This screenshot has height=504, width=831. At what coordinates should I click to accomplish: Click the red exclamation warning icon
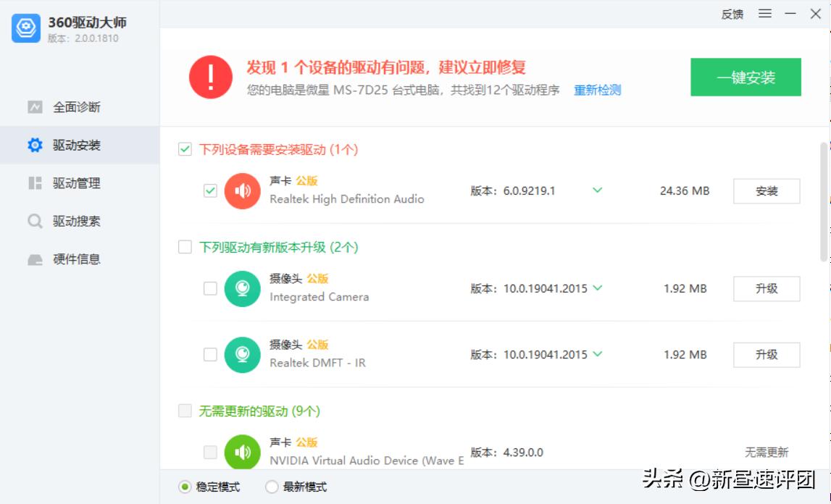(210, 77)
